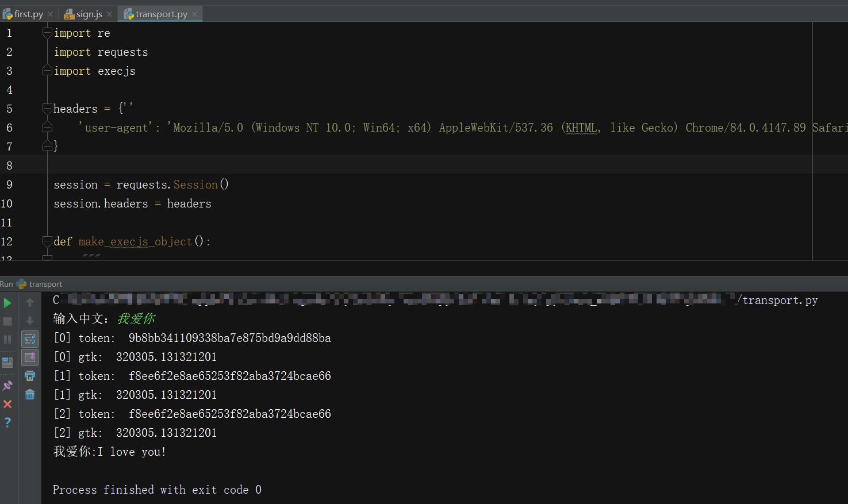This screenshot has height=504, width=848.
Task: Click the 'user-agent' key string
Action: point(116,128)
